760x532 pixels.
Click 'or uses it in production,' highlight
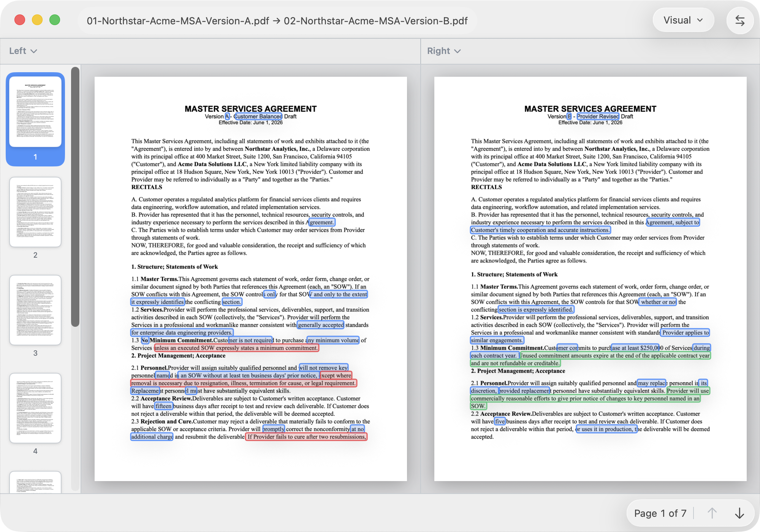(x=606, y=429)
